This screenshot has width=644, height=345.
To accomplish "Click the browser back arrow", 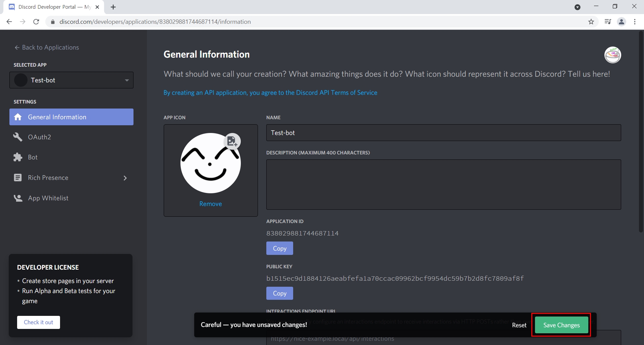I will (9, 22).
